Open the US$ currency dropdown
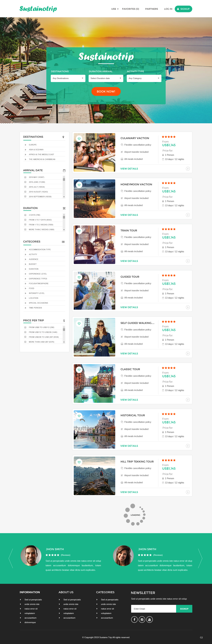The image size is (212, 644). point(115,9)
